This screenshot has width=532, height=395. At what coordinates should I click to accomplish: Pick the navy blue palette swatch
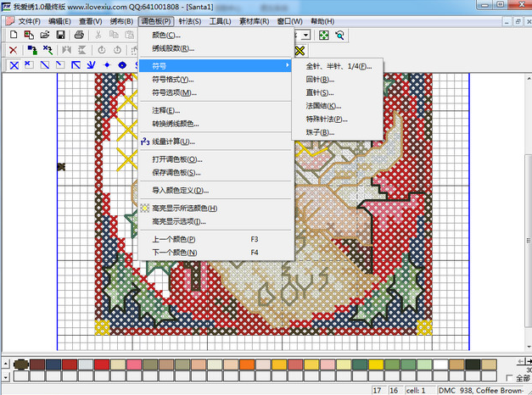(53, 364)
